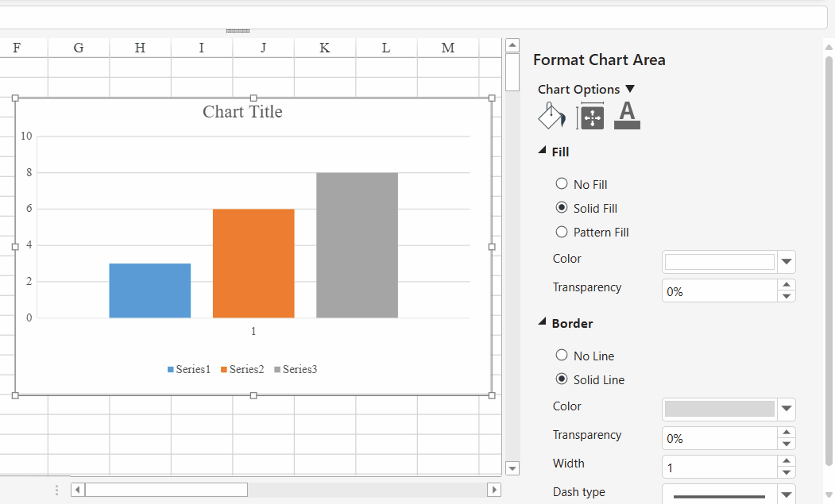The image size is (835, 504).
Task: Select column header L
Action: [386, 48]
